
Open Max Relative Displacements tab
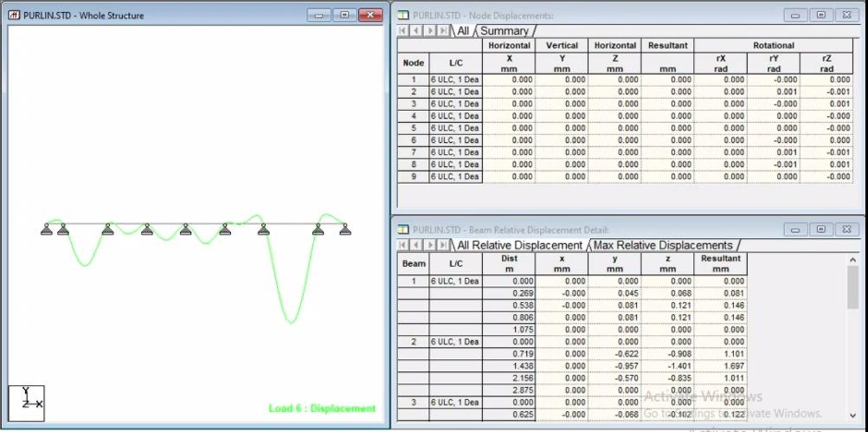click(x=663, y=245)
